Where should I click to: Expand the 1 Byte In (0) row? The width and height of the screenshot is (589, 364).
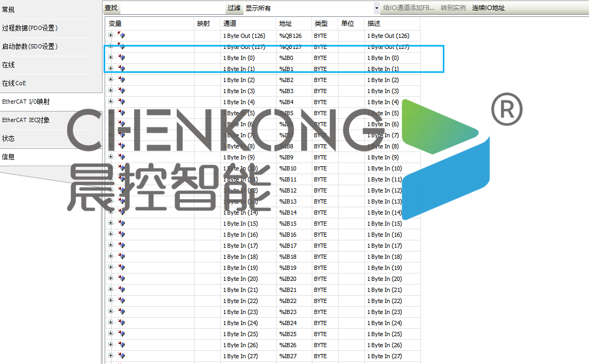point(110,57)
